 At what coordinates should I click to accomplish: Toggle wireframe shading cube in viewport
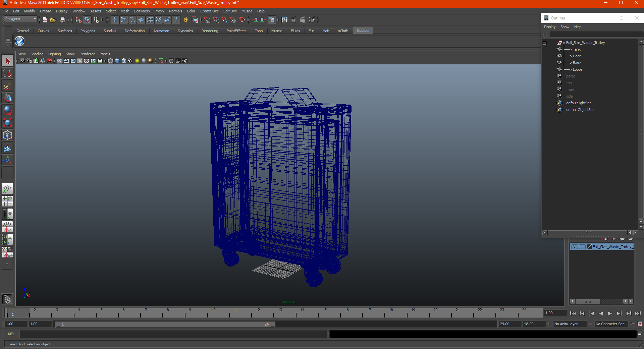(110, 61)
